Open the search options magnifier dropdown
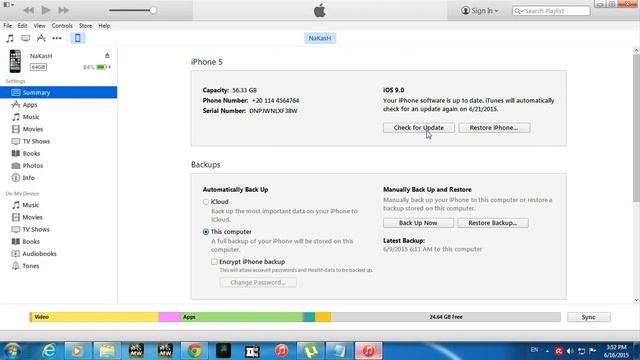640x360 pixels. pos(519,11)
